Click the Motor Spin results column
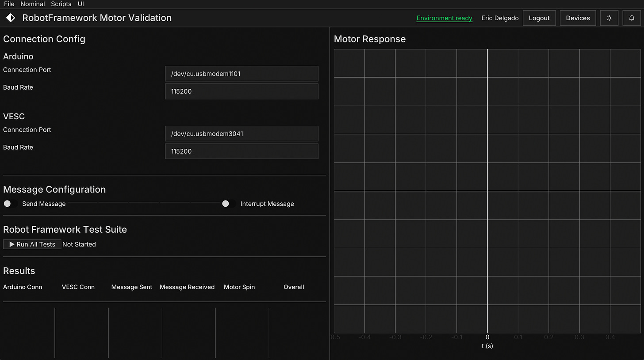 (x=239, y=287)
